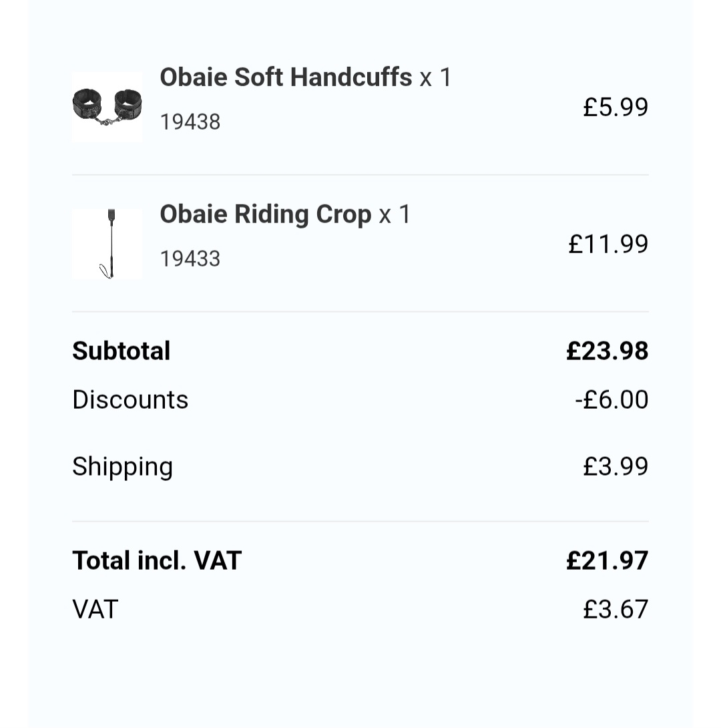Select product code 19438
The width and height of the screenshot is (721, 728).
pyautogui.click(x=190, y=122)
